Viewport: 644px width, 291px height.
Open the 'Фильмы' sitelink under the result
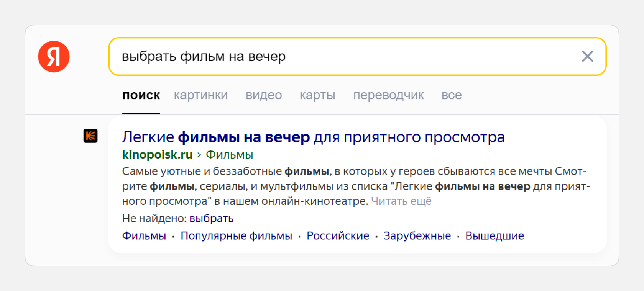point(144,235)
